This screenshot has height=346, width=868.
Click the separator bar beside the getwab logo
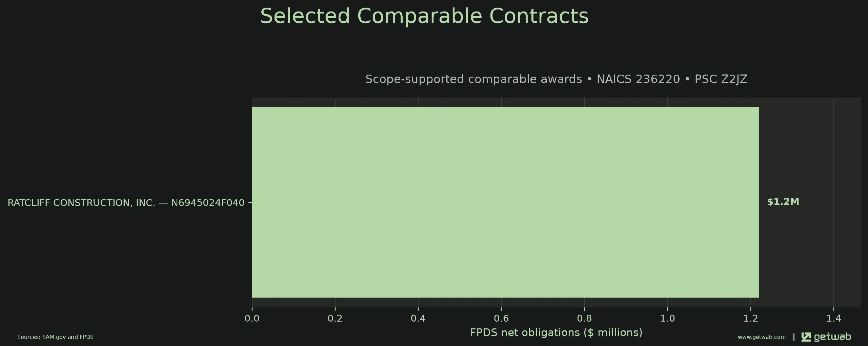[x=794, y=337]
